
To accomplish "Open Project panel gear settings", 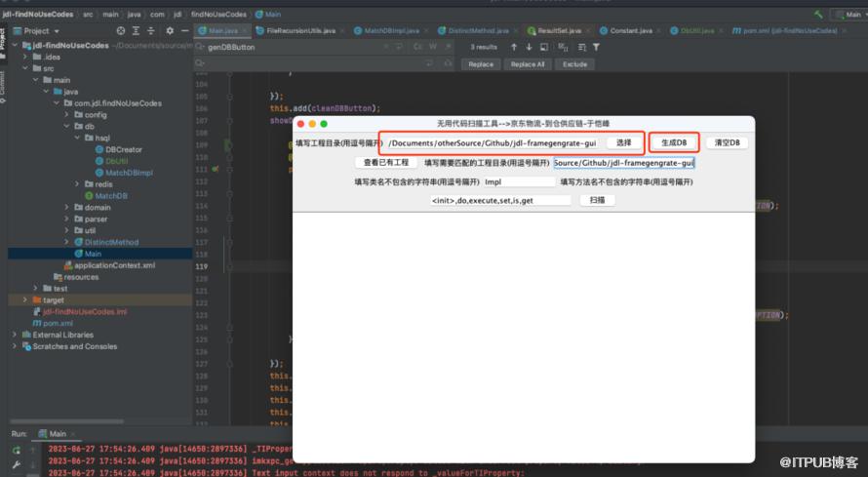I will pyautogui.click(x=170, y=31).
